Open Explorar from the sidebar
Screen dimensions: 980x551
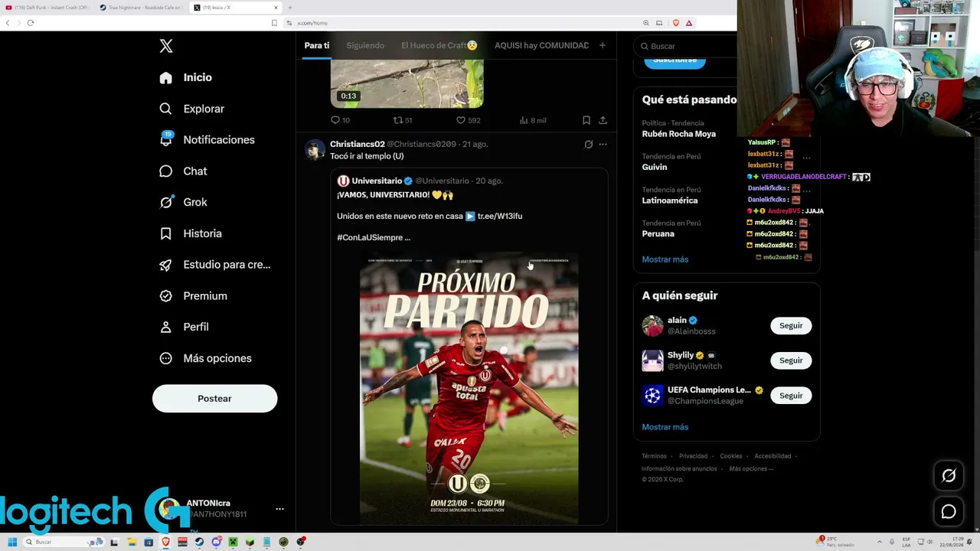click(x=192, y=109)
